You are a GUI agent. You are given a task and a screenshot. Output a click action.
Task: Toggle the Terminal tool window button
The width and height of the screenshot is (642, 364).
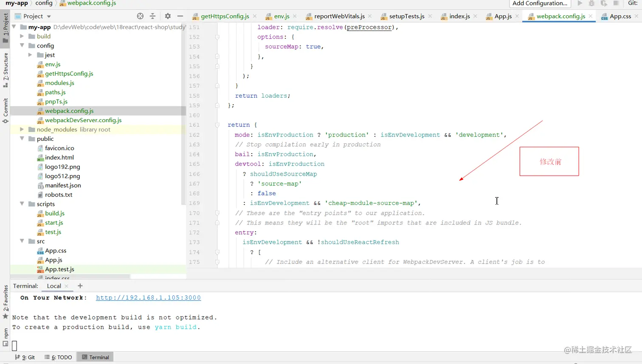(x=95, y=357)
